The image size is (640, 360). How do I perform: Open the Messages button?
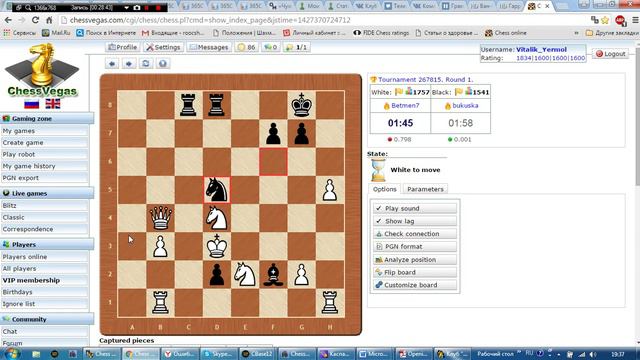point(209,47)
